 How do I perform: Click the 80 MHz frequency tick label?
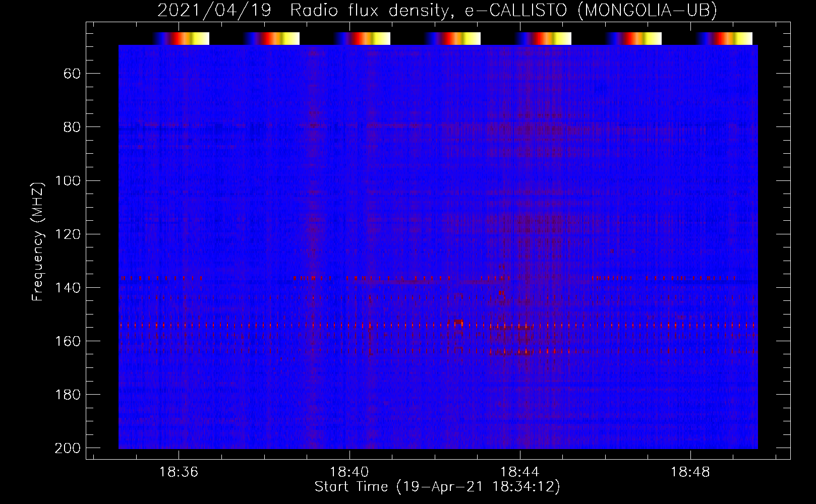[x=72, y=127]
